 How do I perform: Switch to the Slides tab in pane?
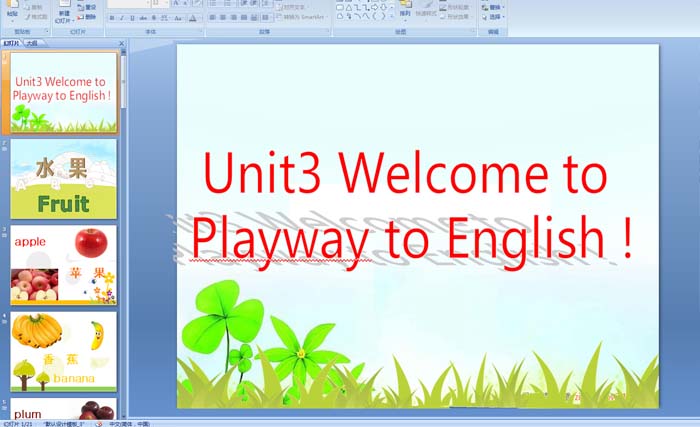(11, 43)
